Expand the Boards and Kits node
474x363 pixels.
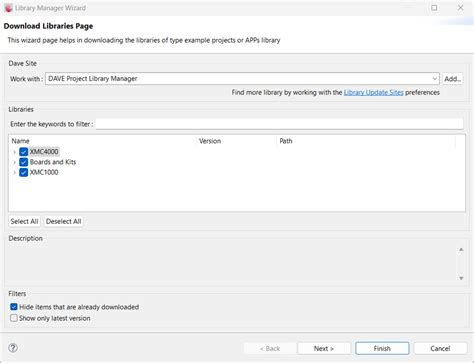coord(14,162)
